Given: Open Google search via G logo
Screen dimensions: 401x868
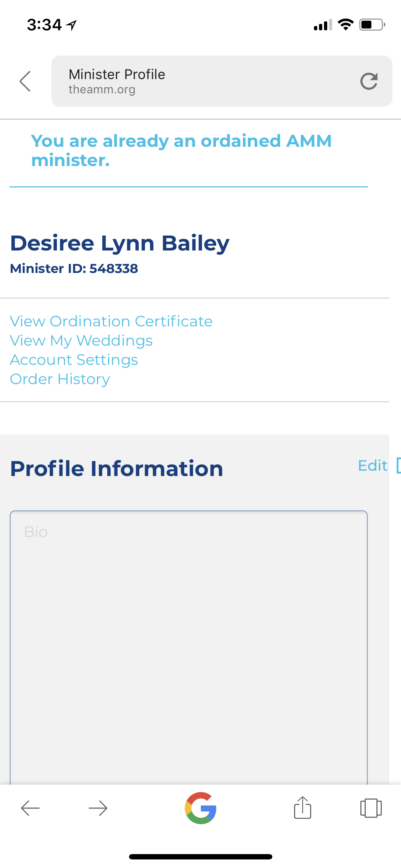Looking at the screenshot, I should click(x=201, y=808).
